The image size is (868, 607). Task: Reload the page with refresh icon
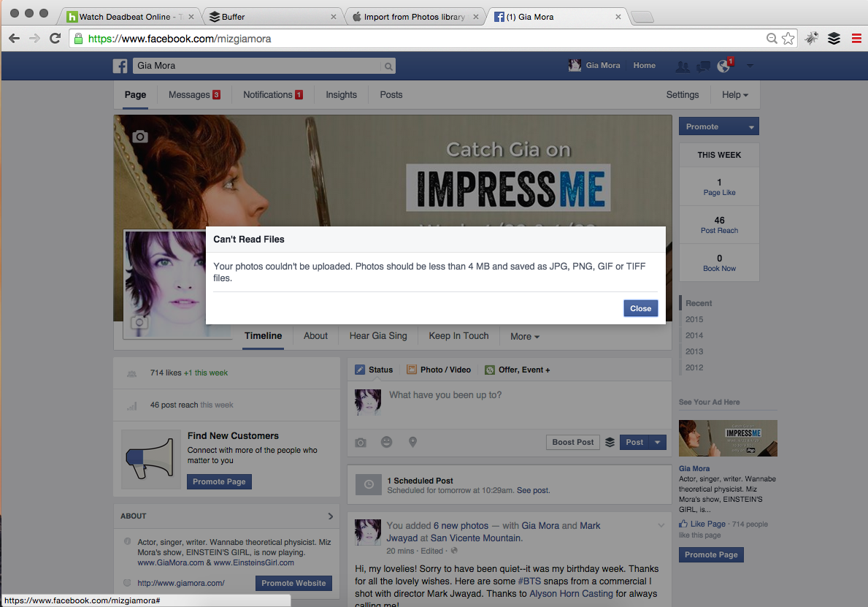pyautogui.click(x=55, y=38)
